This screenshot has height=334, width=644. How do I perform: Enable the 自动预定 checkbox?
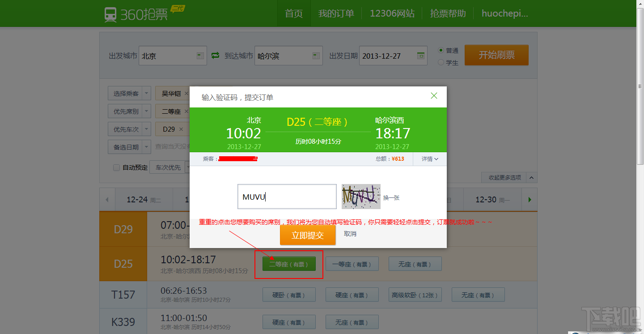click(116, 167)
